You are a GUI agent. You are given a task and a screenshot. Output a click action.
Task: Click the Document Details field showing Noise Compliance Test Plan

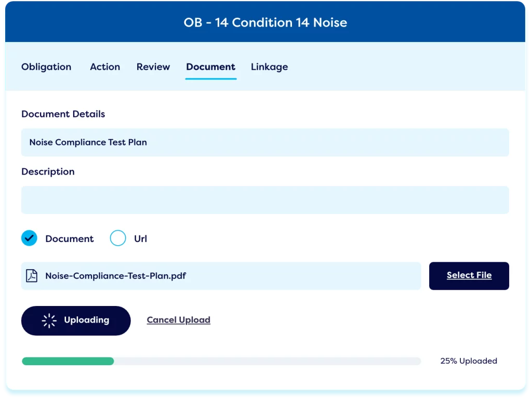[265, 142]
